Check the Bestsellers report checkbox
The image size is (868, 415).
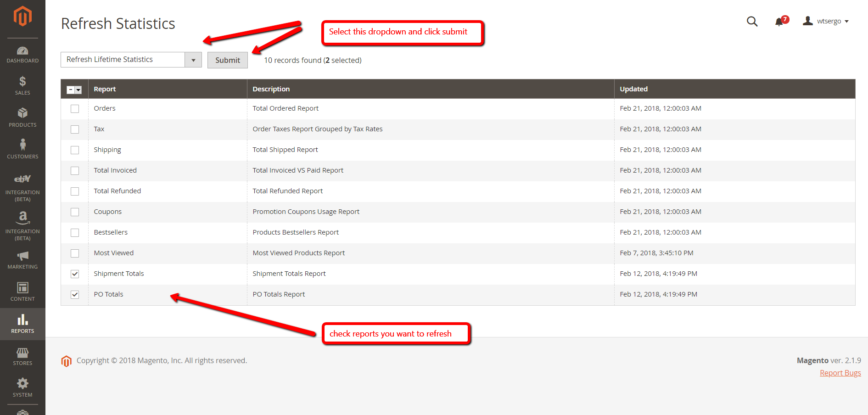[x=75, y=233]
